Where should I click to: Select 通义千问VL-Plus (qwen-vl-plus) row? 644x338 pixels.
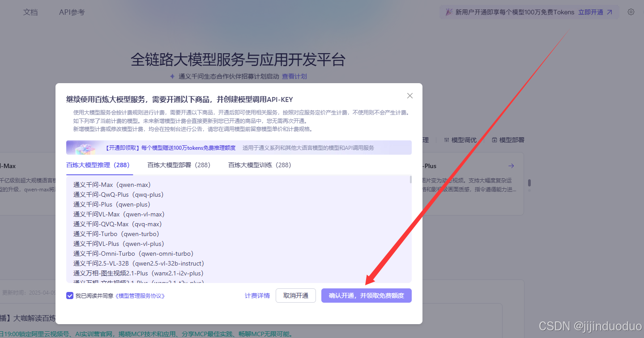tap(119, 244)
